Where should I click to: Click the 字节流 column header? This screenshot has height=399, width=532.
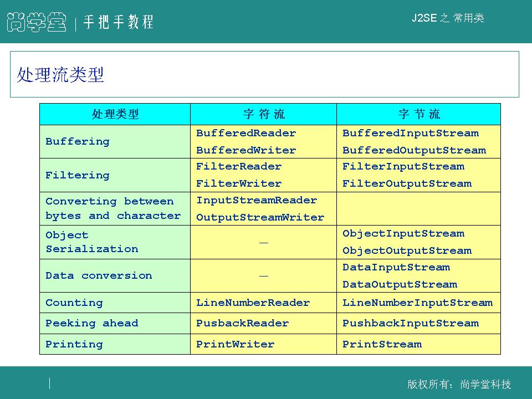point(419,114)
